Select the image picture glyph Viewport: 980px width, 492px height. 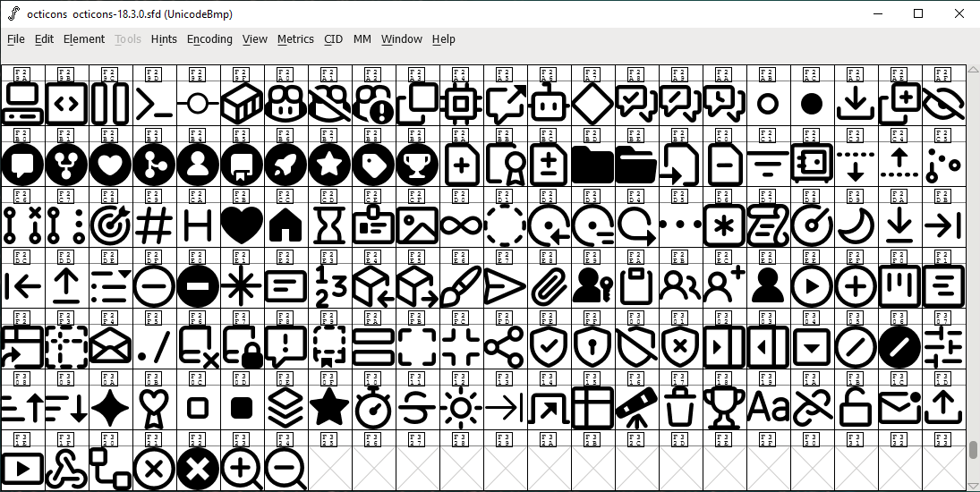point(417,225)
